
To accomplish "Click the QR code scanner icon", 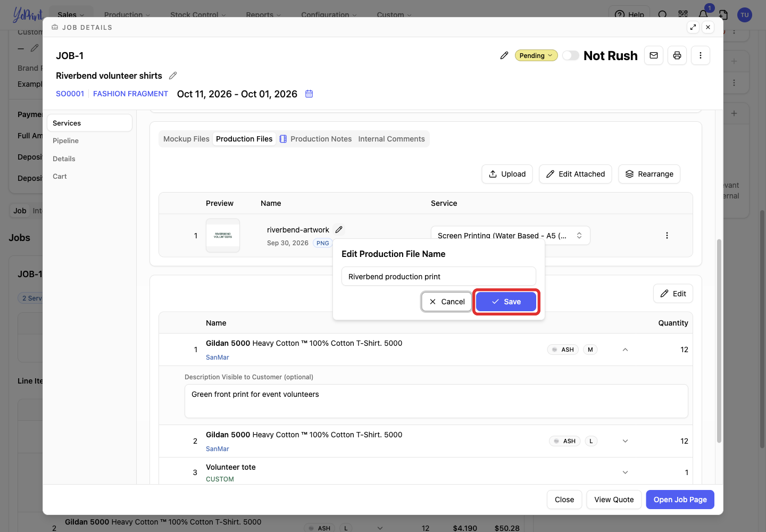I will point(683,14).
